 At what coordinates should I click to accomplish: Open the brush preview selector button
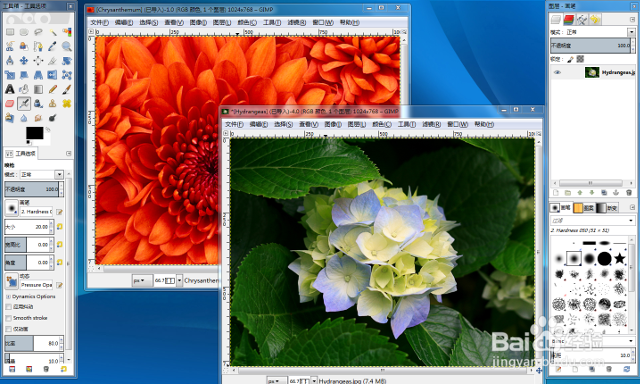click(x=11, y=208)
